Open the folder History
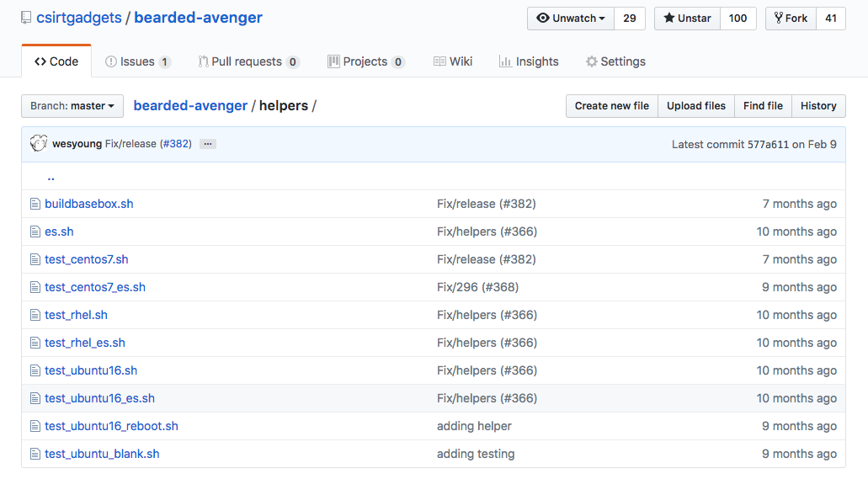 click(x=818, y=106)
